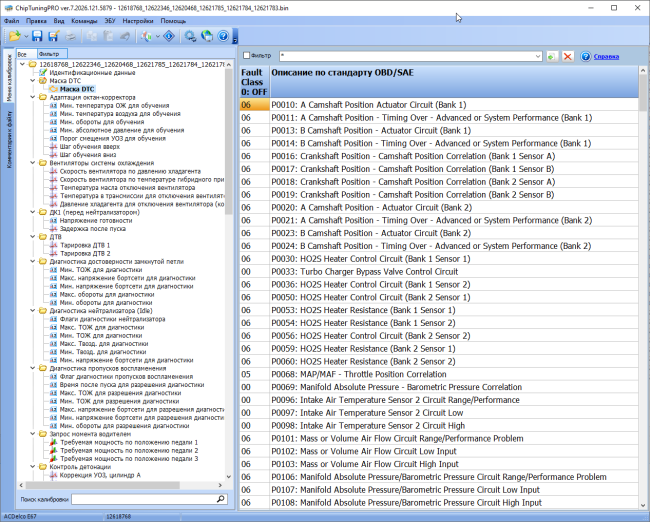Select Тарировка ДТВ 1 tree item

coord(85,245)
